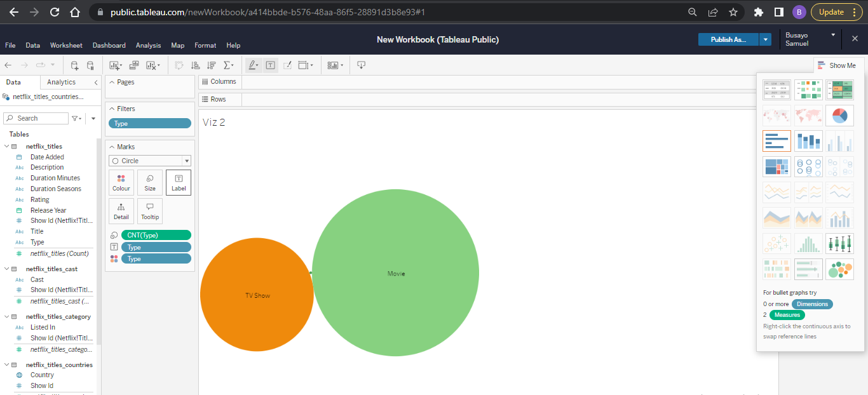
Task: Select the Country field
Action: (x=43, y=375)
